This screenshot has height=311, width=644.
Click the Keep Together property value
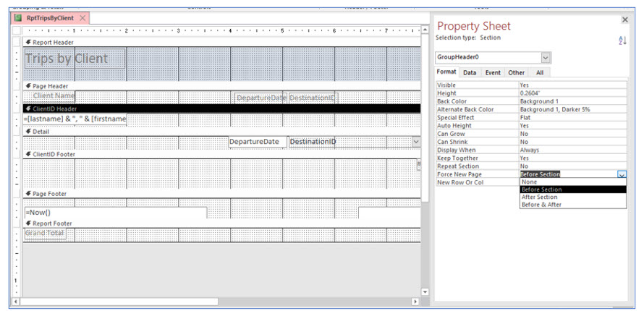pyautogui.click(x=573, y=158)
